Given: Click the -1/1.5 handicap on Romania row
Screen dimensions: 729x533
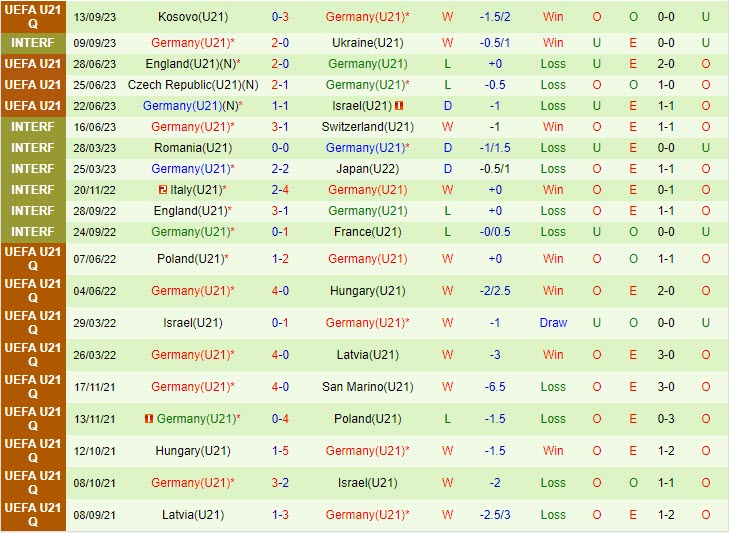Looking at the screenshot, I should 495,148.
